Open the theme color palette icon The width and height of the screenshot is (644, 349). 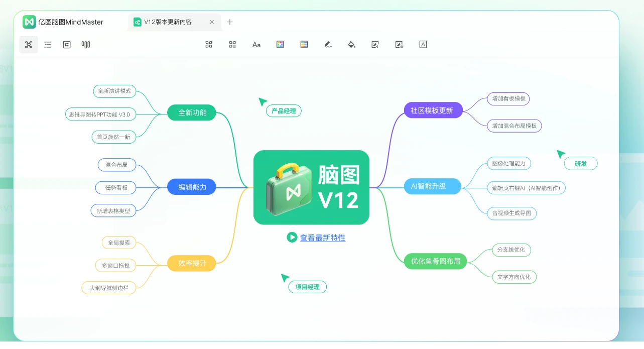[x=280, y=45]
